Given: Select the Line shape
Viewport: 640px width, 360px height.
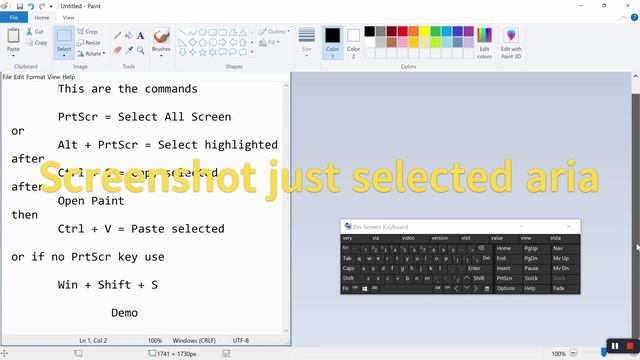Looking at the screenshot, I should click(182, 32).
